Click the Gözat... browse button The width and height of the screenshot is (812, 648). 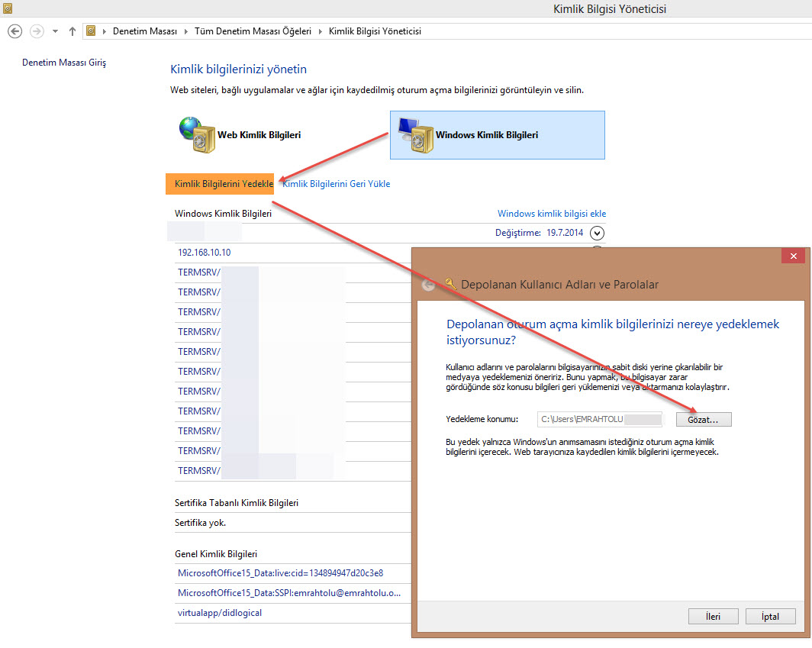(x=703, y=420)
